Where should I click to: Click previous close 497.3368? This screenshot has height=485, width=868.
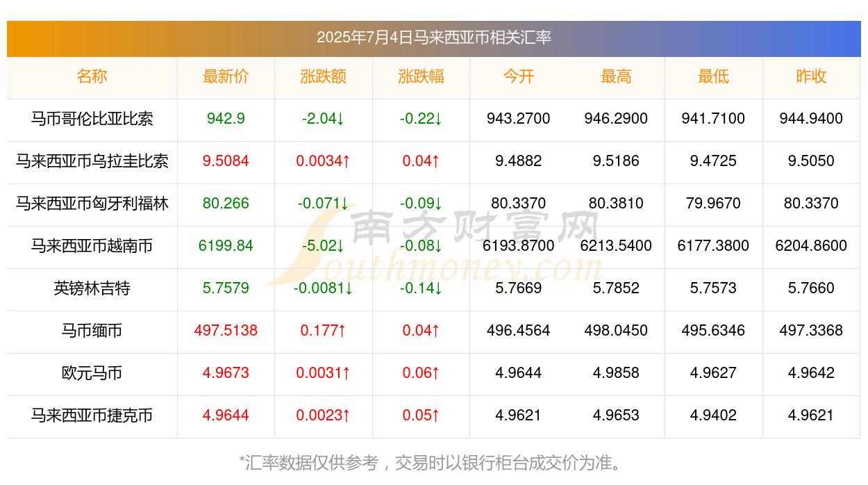click(811, 331)
